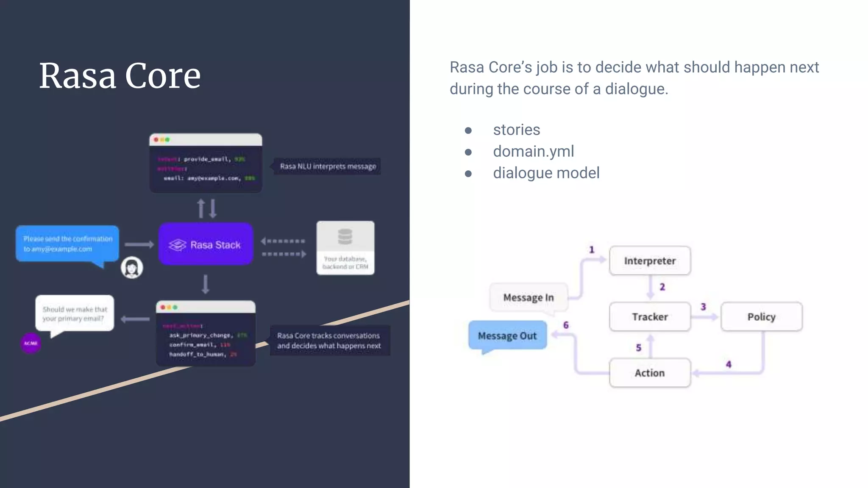Click the Rasa Stack purple box
The width and height of the screenshot is (868, 488).
tap(206, 244)
